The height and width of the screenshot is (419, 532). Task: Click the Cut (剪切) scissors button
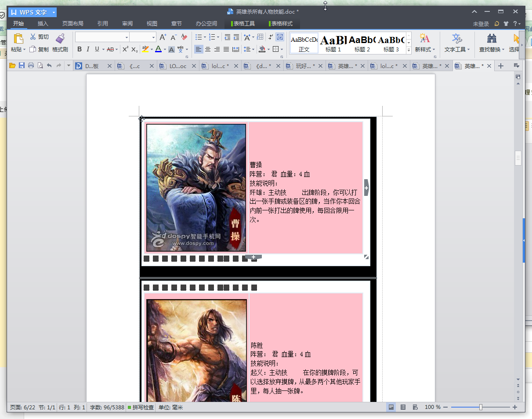(39, 37)
